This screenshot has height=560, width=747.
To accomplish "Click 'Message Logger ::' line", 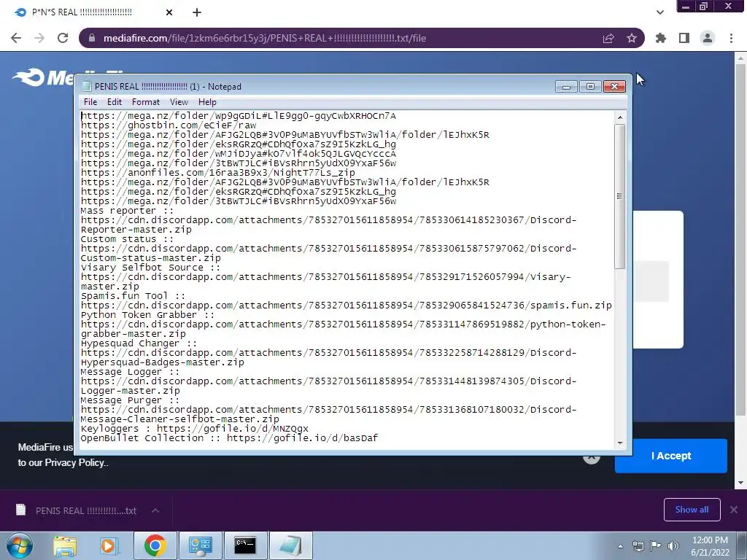I will (x=130, y=373).
